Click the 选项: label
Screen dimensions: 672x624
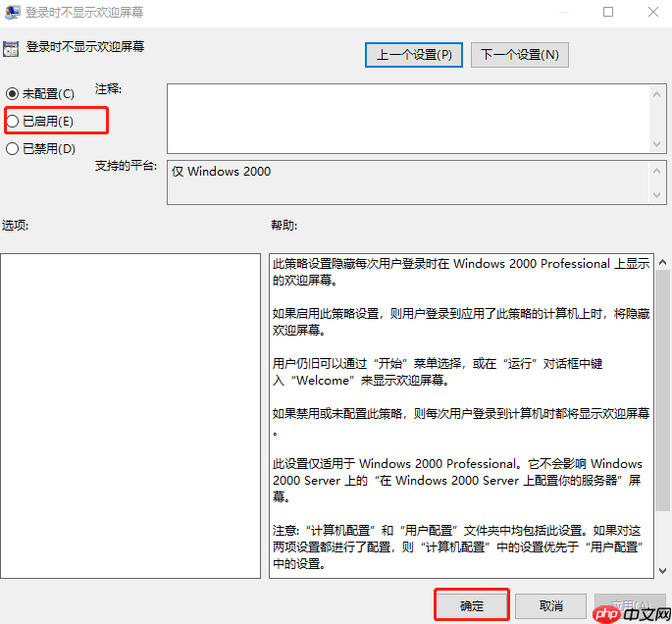[16, 225]
